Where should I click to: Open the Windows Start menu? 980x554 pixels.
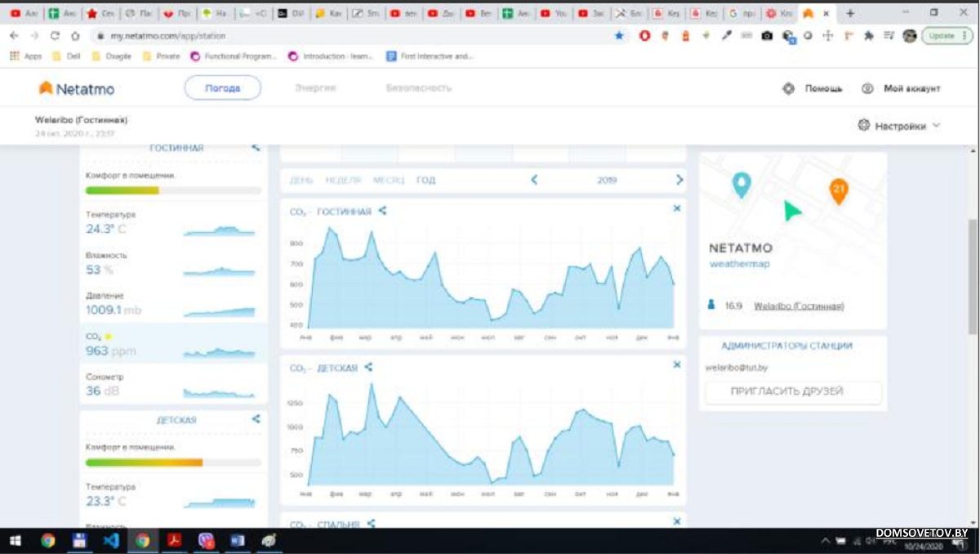click(16, 540)
